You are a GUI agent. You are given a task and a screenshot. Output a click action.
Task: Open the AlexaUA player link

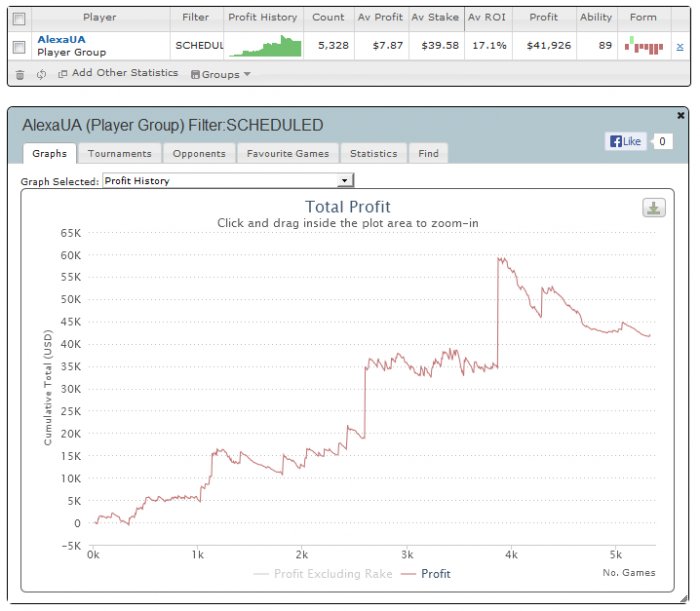62,39
